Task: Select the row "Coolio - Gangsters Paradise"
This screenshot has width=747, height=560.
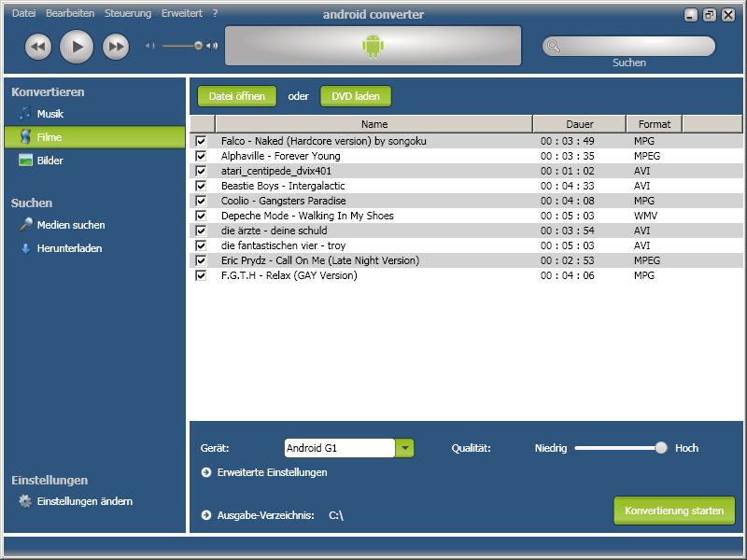Action: pyautogui.click(x=466, y=201)
